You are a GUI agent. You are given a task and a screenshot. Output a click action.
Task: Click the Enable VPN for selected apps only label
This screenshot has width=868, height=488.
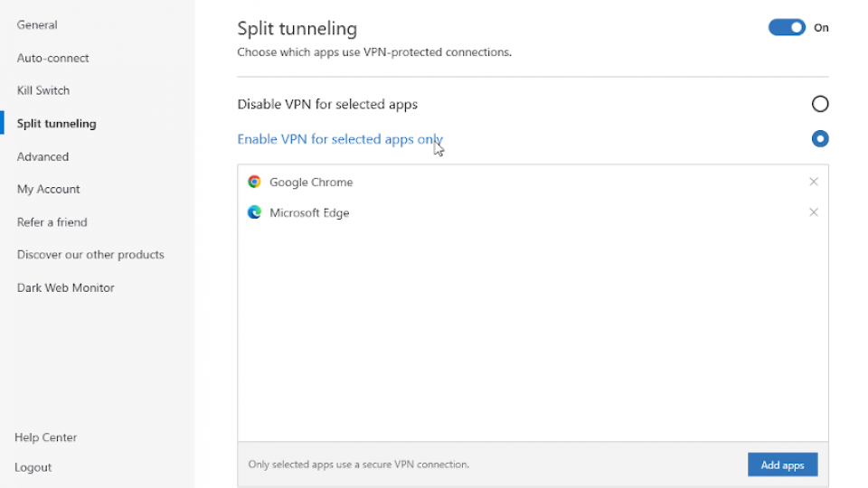pyautogui.click(x=340, y=139)
